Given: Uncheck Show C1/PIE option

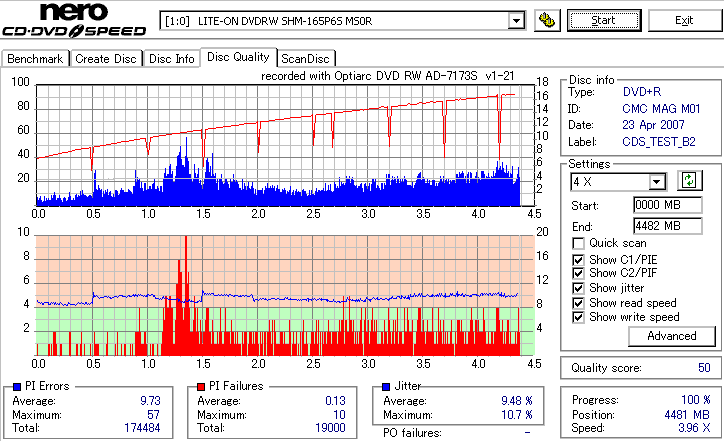Looking at the screenshot, I should (x=578, y=260).
